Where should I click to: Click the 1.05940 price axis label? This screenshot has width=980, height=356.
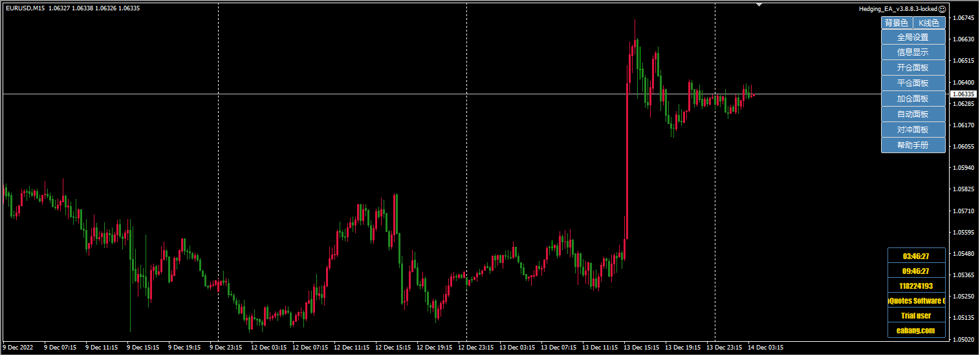coord(964,167)
